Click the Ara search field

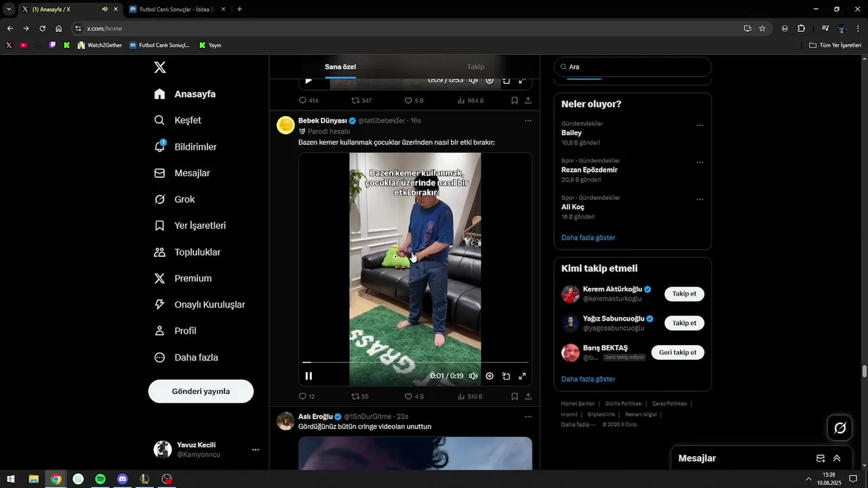point(633,67)
